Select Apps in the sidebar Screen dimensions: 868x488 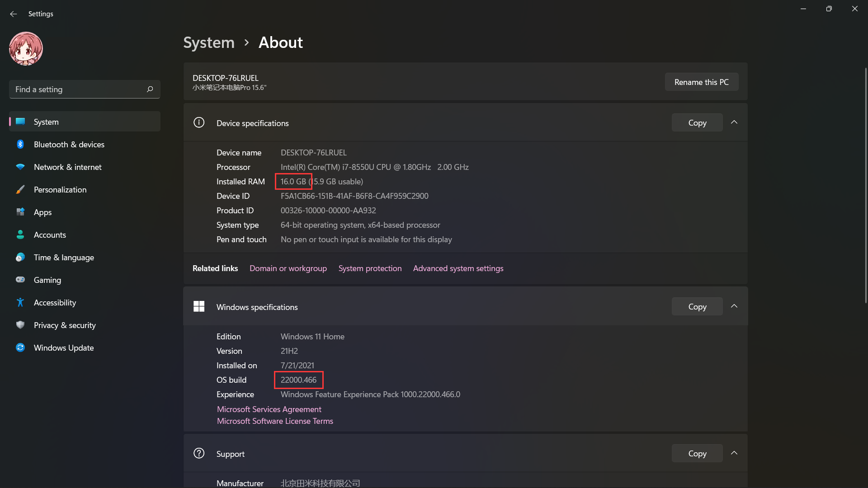click(x=85, y=212)
